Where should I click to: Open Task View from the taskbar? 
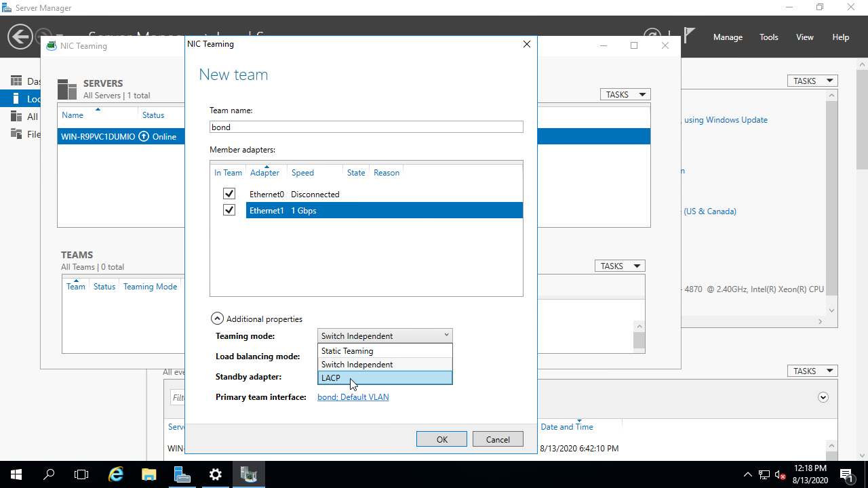tap(81, 474)
